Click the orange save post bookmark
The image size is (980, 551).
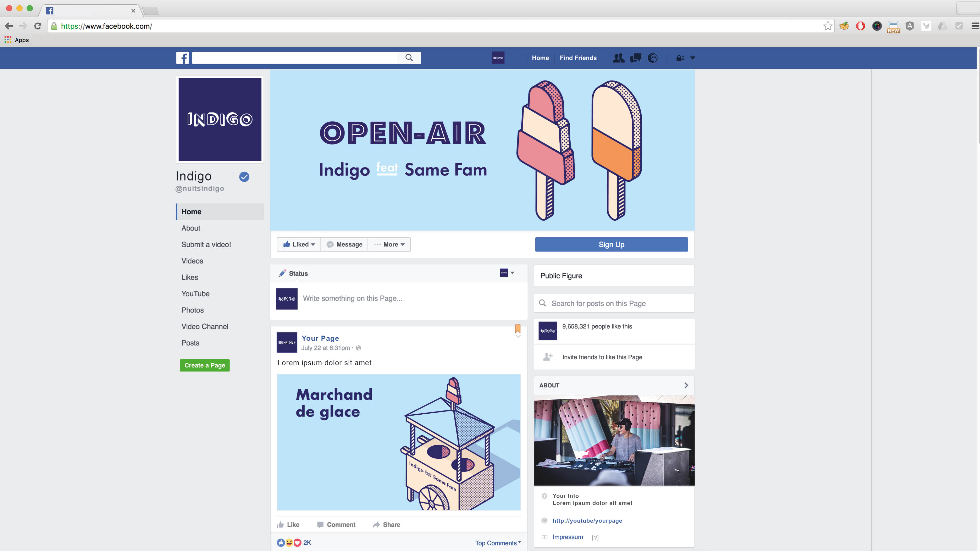click(x=517, y=328)
